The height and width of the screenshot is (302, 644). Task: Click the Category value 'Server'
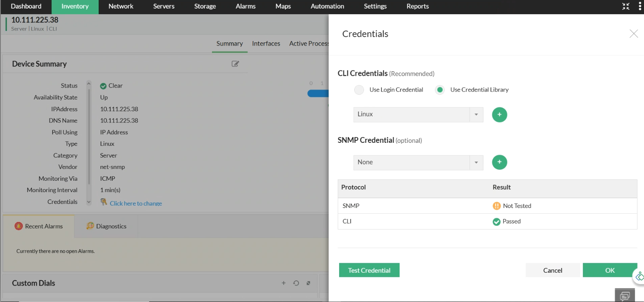coord(108,155)
